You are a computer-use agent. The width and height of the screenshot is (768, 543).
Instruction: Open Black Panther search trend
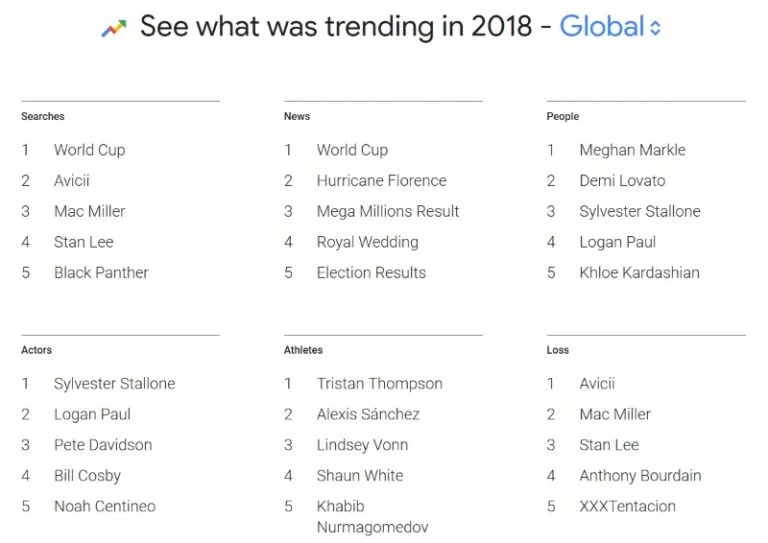click(101, 273)
